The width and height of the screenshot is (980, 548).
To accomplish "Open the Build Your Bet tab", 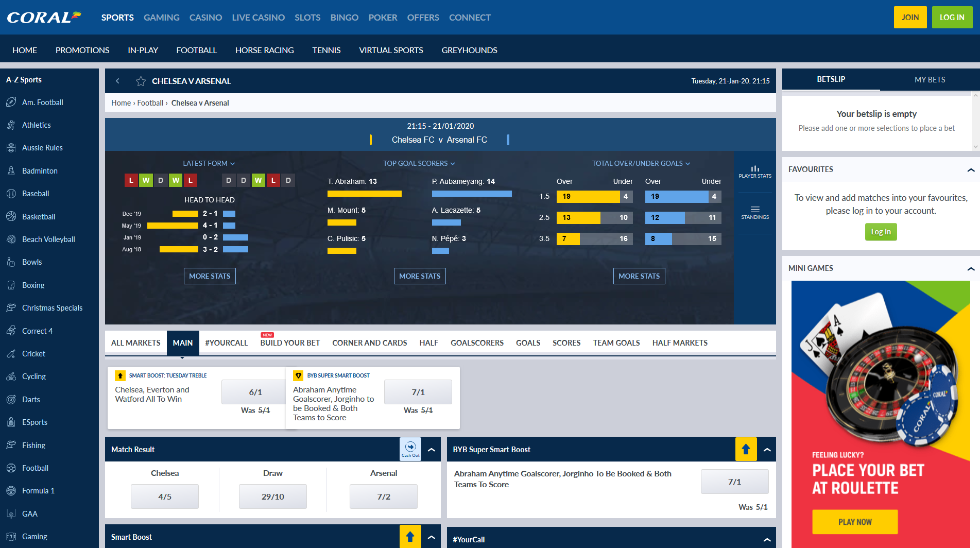I will click(x=290, y=342).
